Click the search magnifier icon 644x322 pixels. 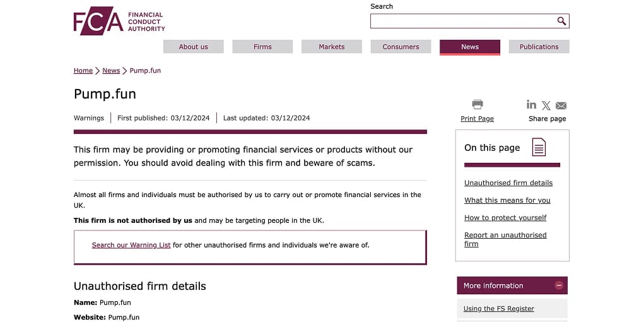561,21
